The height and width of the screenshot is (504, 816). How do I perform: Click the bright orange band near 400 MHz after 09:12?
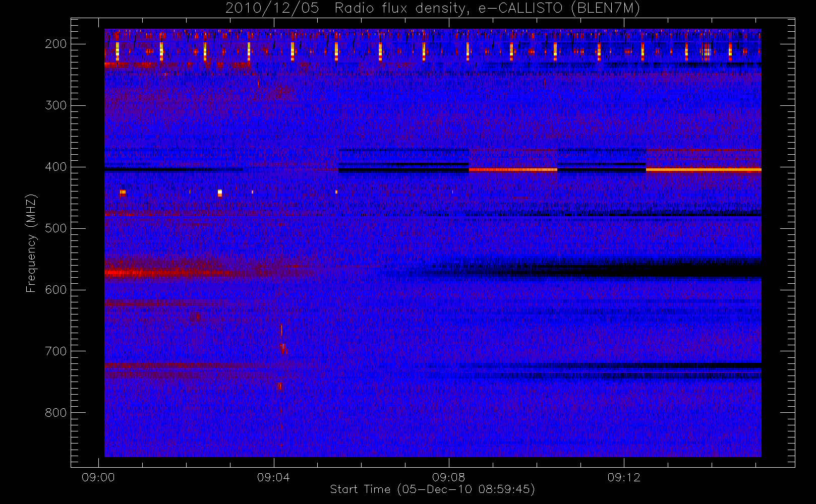pos(704,170)
